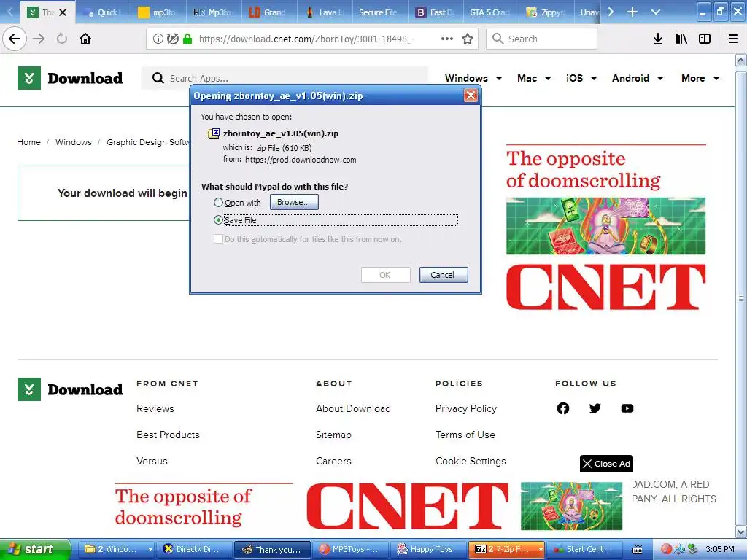The height and width of the screenshot is (560, 747).
Task: Click the keyboard tray icon in taskbar
Action: pyautogui.click(x=638, y=550)
